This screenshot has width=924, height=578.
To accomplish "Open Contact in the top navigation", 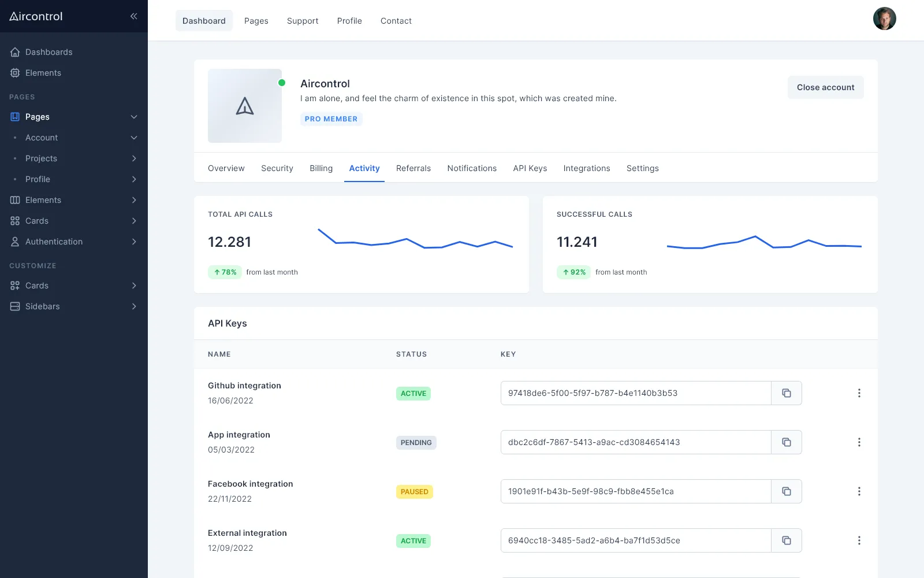I will [396, 21].
